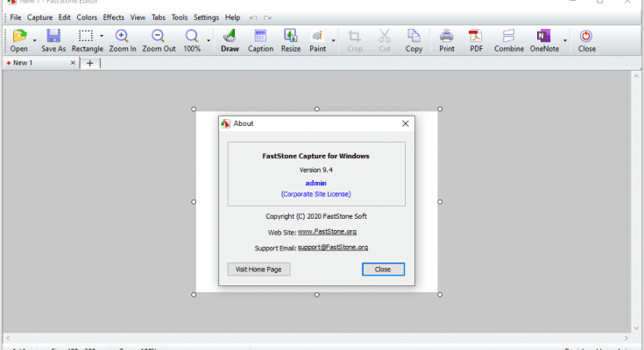Expand the 100% zoom dropdown arrow

pos(209,40)
